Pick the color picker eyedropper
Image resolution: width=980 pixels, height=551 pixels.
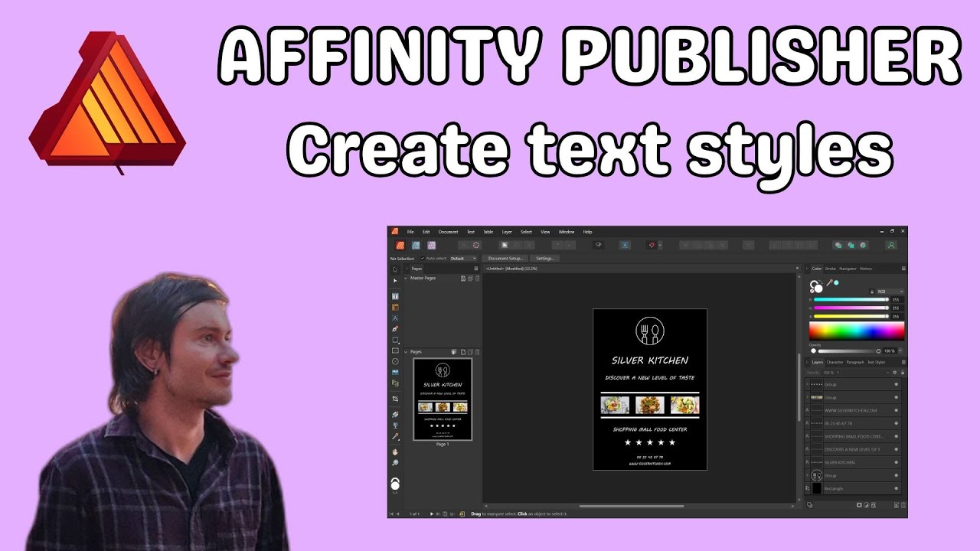pos(828,283)
